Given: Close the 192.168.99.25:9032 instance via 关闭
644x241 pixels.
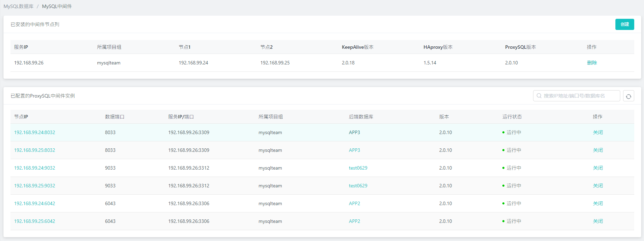Looking at the screenshot, I should 598,186.
